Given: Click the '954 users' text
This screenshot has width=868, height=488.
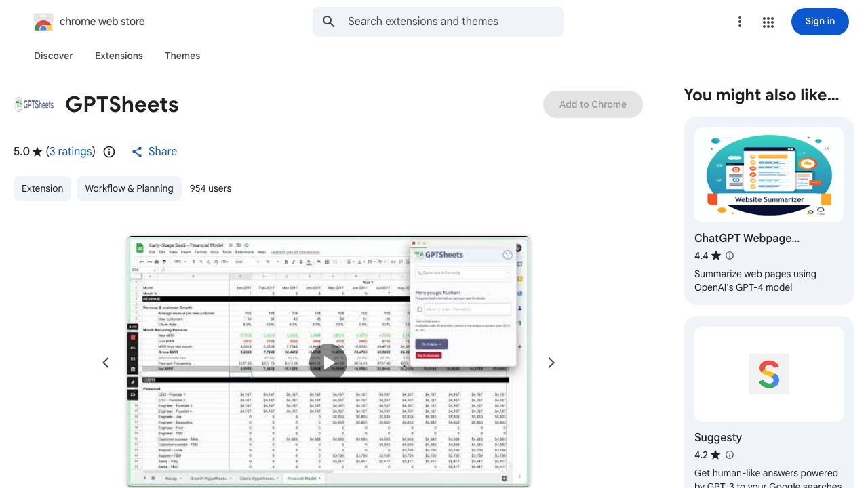Looking at the screenshot, I should click(210, 188).
